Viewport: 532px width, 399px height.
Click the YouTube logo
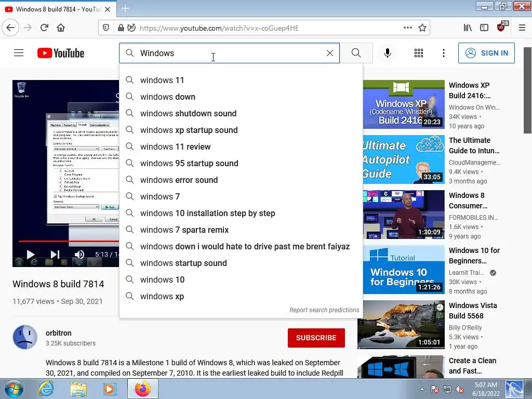(x=61, y=53)
